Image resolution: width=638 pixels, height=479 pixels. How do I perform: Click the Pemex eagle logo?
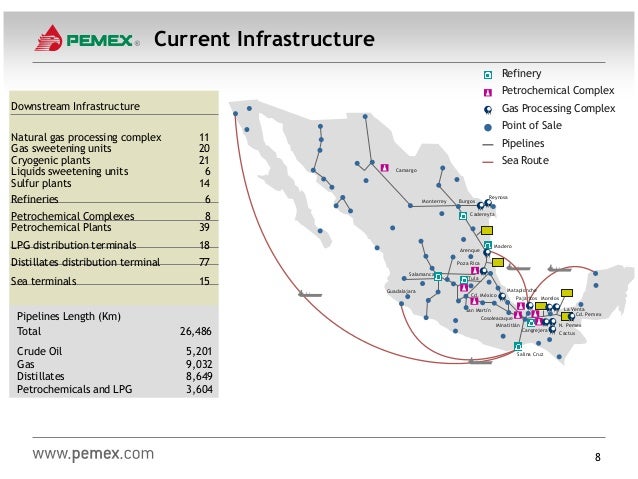click(x=48, y=38)
